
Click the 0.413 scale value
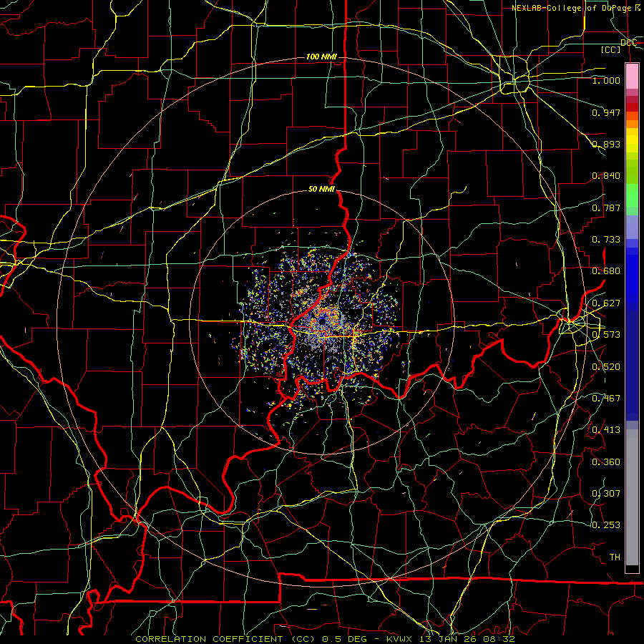(606, 430)
